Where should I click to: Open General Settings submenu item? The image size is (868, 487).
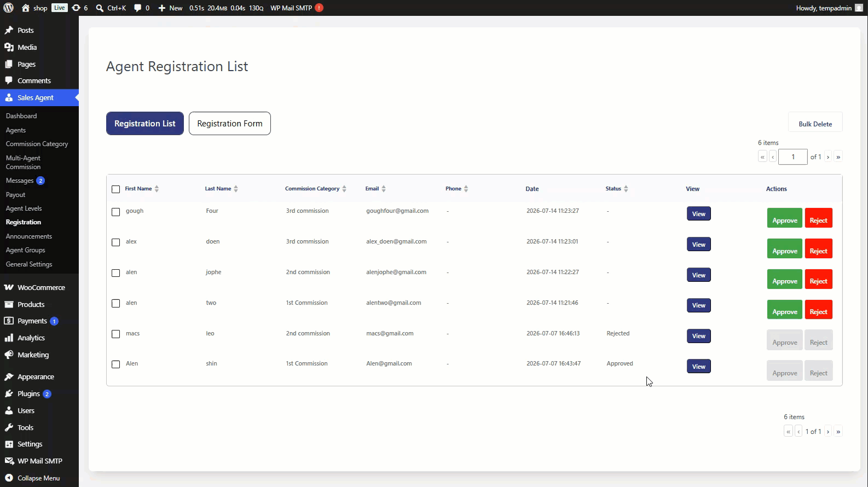click(x=29, y=264)
